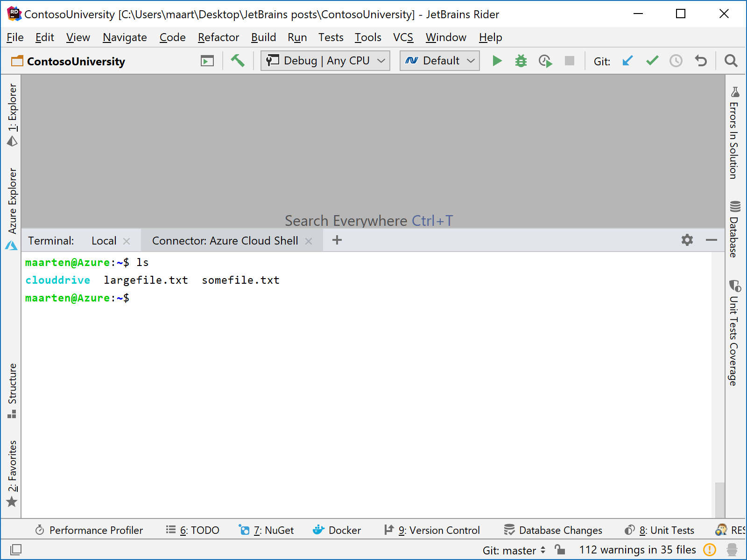Open the Default run configuration dropdown
Viewport: 747px width, 560px height.
coord(440,61)
